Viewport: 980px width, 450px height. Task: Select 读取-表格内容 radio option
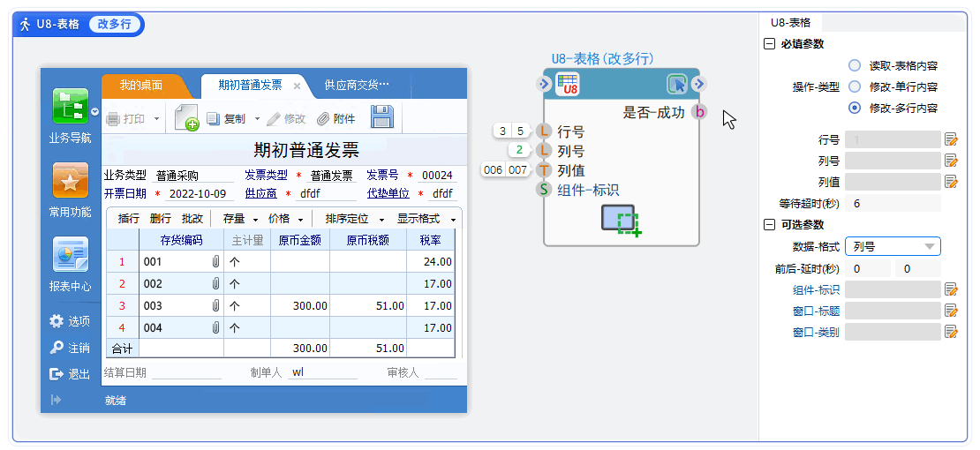click(x=855, y=65)
